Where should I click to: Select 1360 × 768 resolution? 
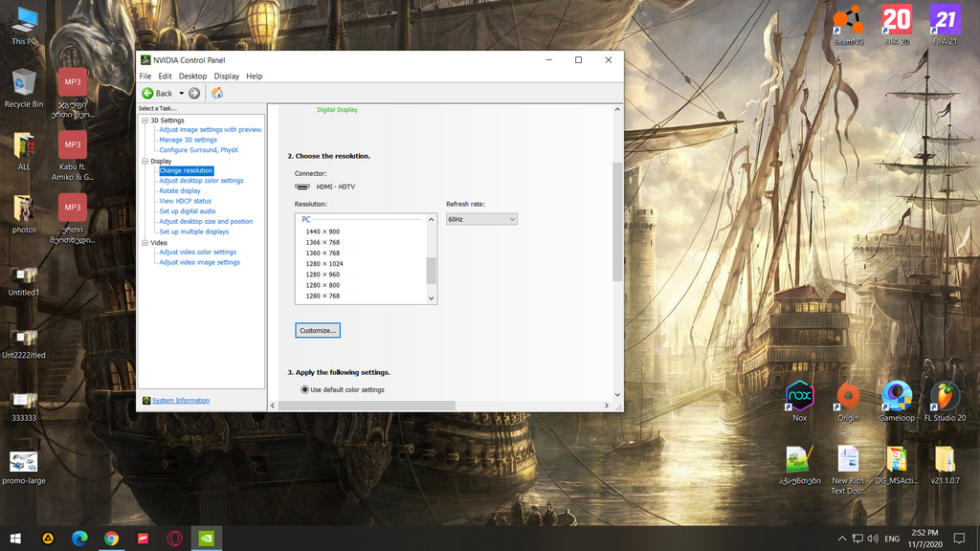pos(323,253)
